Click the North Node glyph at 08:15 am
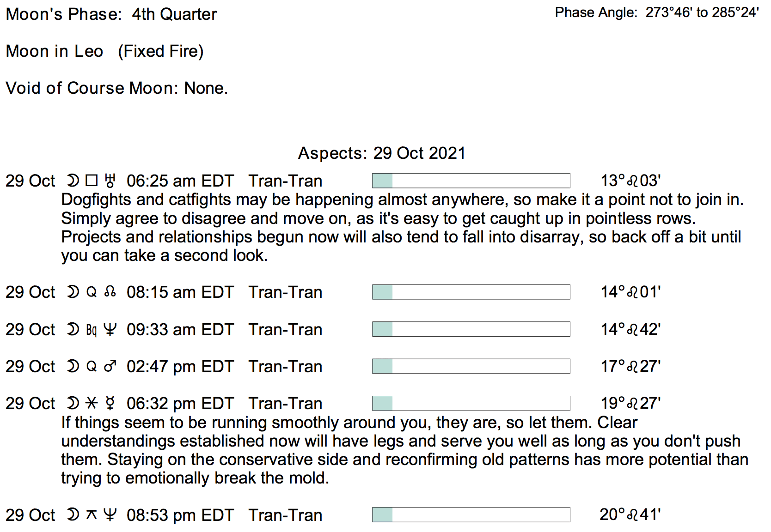The width and height of the screenshot is (771, 532). (x=110, y=292)
